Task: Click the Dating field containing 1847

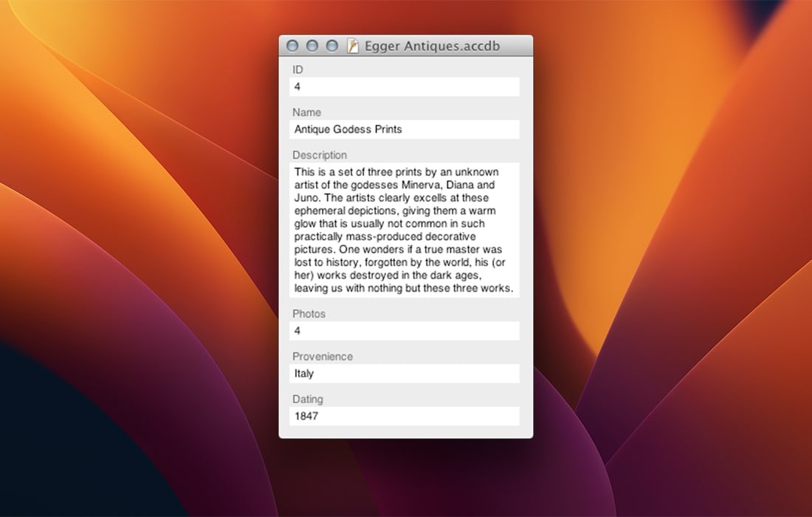Action: pyautogui.click(x=405, y=416)
